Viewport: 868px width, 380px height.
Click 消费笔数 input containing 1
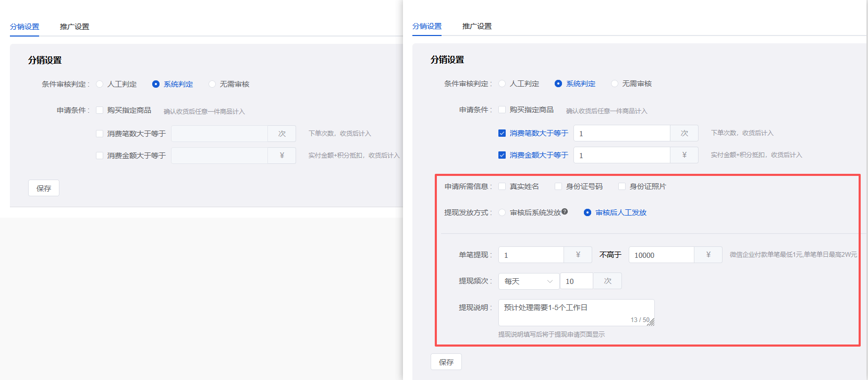(x=622, y=133)
